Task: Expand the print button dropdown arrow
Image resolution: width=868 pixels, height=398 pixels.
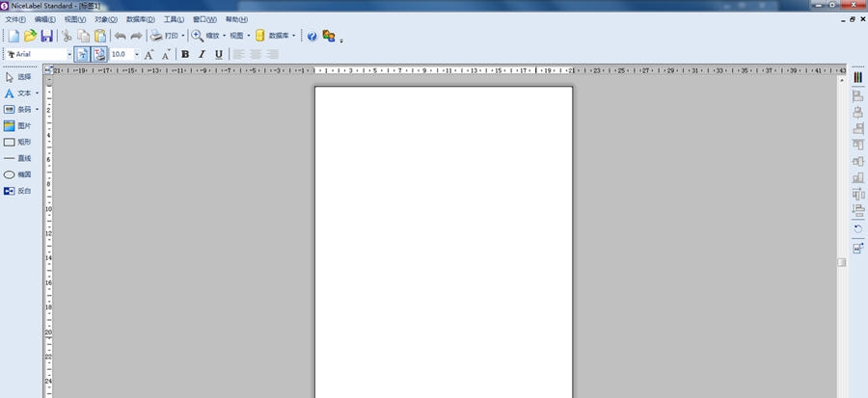Action: click(x=183, y=36)
